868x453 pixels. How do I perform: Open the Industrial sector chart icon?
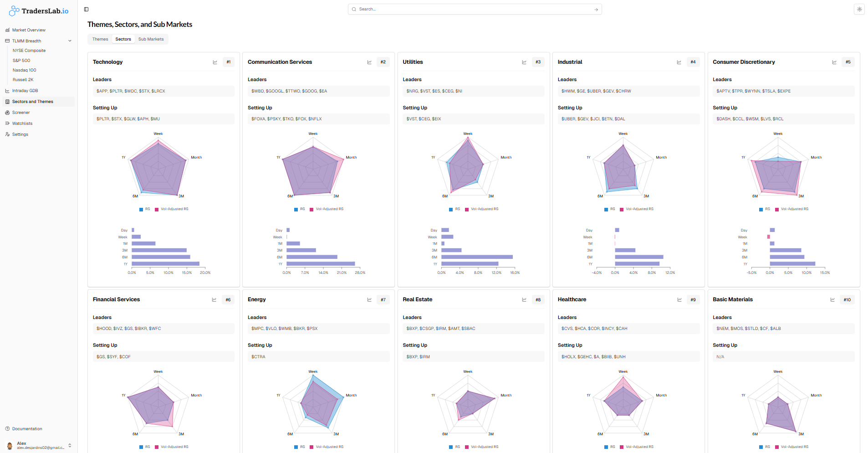tap(679, 62)
